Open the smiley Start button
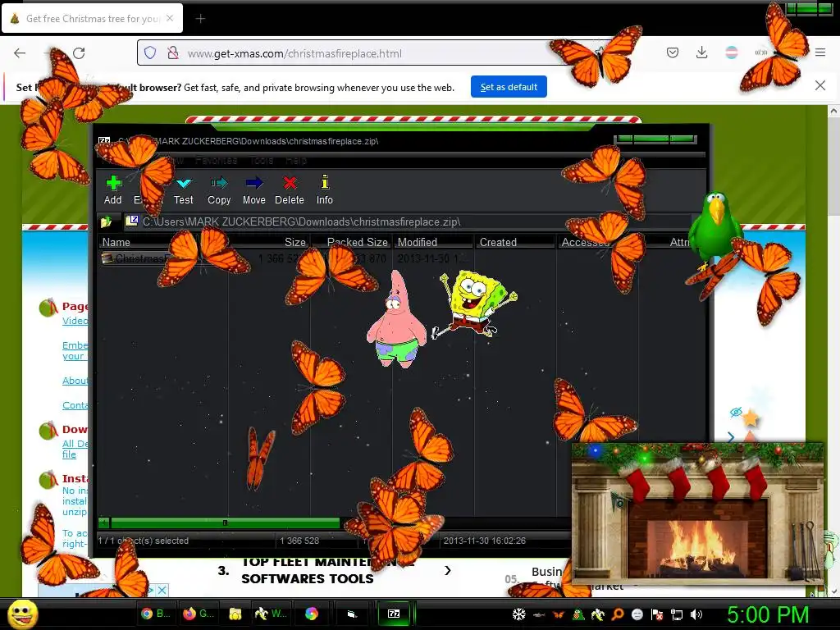Image resolution: width=840 pixels, height=630 pixels. point(22,614)
